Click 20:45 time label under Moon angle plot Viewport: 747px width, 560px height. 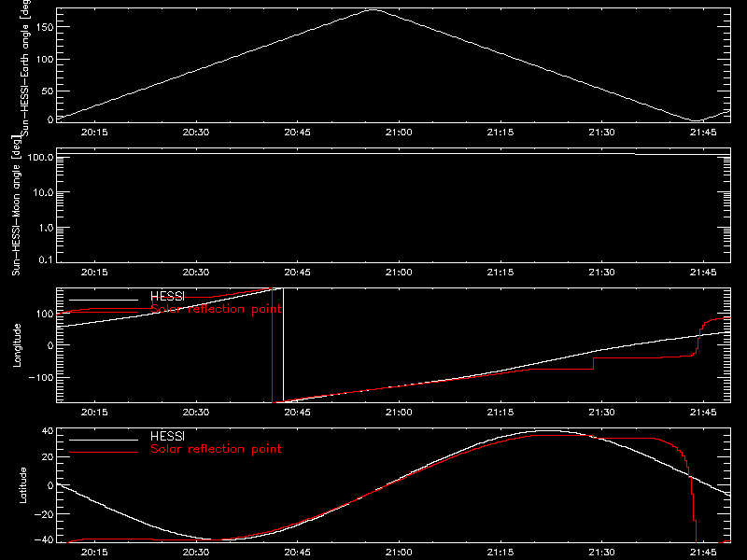[297, 272]
